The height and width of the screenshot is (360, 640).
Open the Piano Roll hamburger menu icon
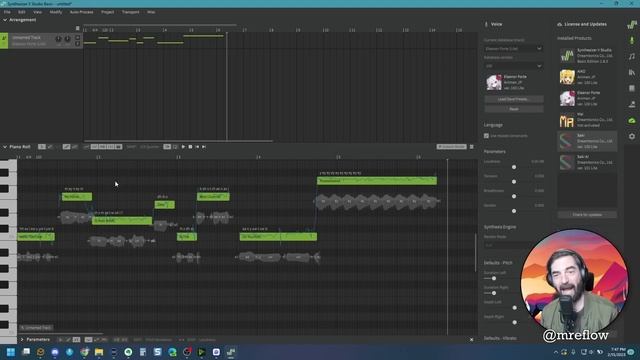[472, 147]
